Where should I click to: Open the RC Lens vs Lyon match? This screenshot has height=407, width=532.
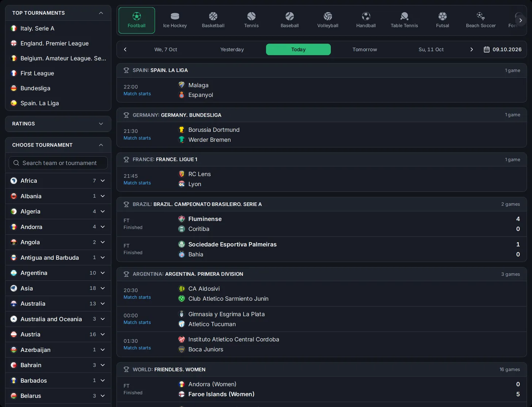pyautogui.click(x=321, y=179)
